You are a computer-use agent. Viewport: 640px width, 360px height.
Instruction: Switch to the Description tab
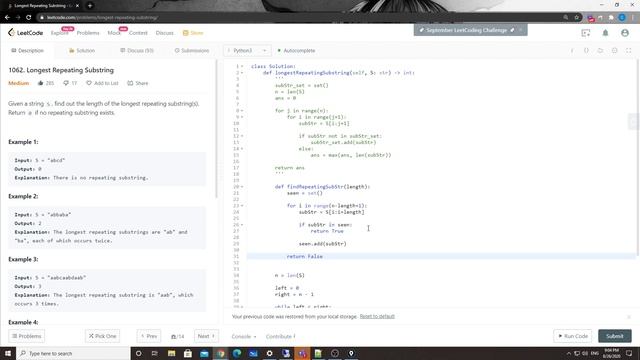pyautogui.click(x=27, y=51)
